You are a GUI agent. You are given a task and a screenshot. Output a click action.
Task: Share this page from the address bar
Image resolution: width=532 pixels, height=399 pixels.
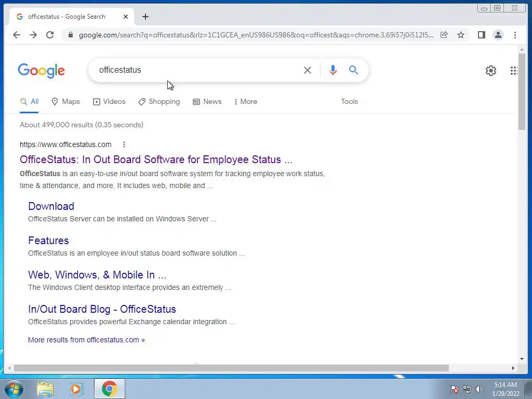coord(444,35)
